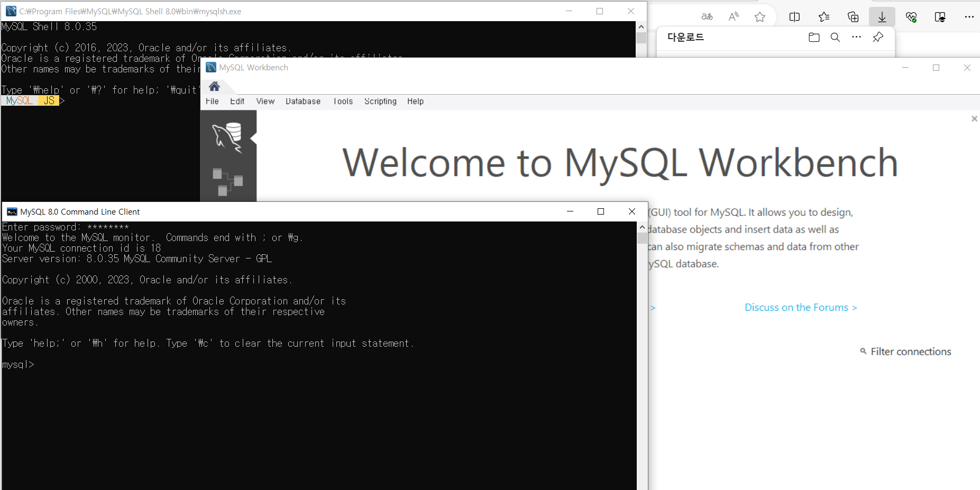Search downloads with the magnifier icon
This screenshot has height=490, width=980.
[836, 37]
